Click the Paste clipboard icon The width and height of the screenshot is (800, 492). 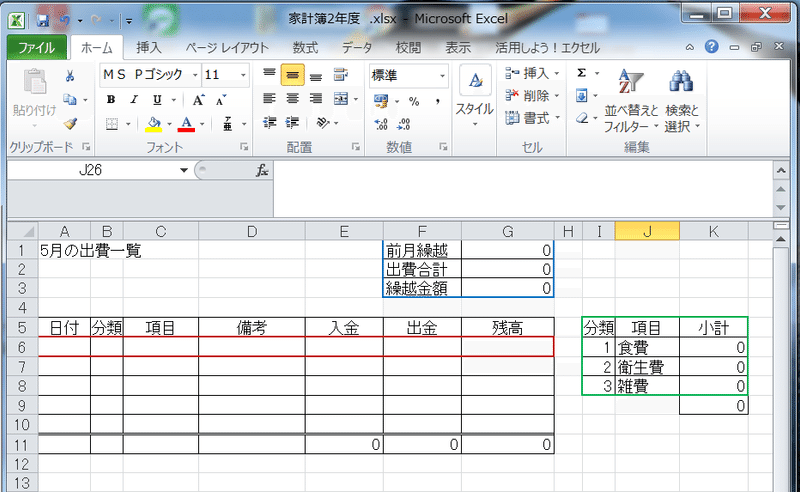[x=35, y=82]
